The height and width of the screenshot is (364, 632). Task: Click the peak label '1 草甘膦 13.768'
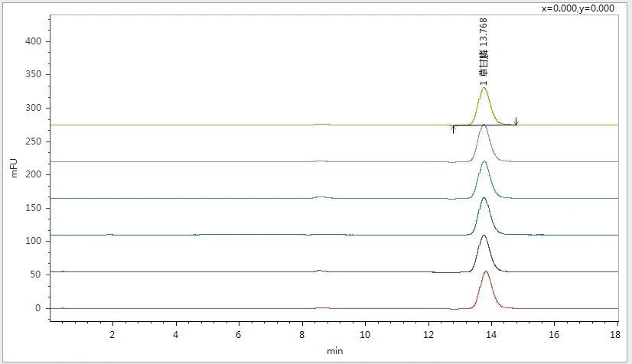click(x=483, y=51)
